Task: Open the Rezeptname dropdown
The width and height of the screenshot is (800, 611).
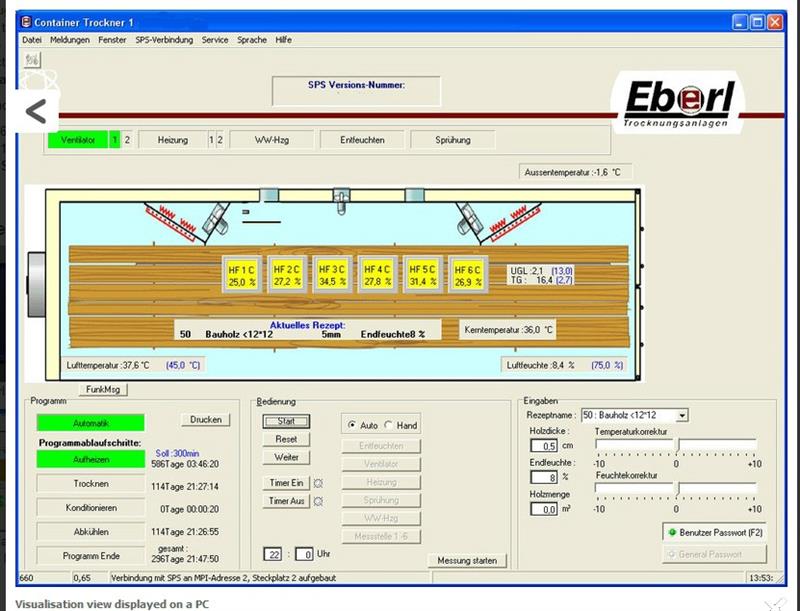Action: (682, 416)
